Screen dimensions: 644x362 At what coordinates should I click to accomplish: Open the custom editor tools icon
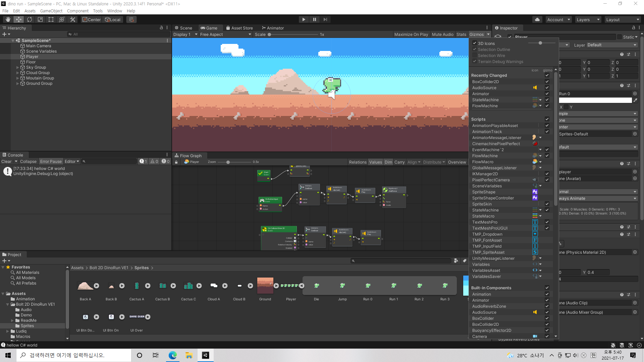72,19
